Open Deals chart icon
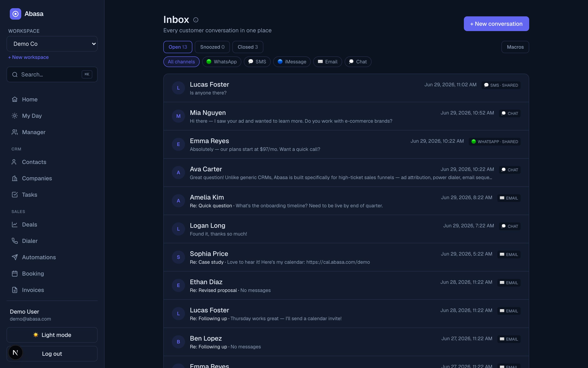This screenshot has width=588, height=368. tap(14, 224)
